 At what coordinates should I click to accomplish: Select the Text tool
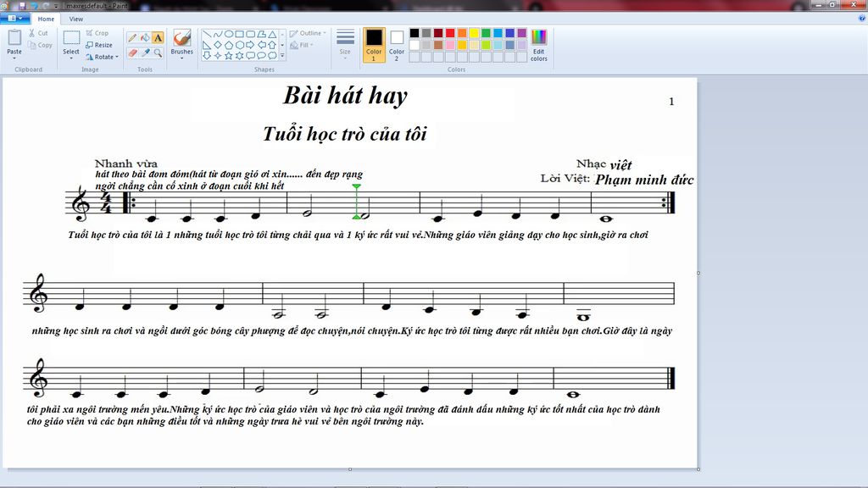click(158, 37)
